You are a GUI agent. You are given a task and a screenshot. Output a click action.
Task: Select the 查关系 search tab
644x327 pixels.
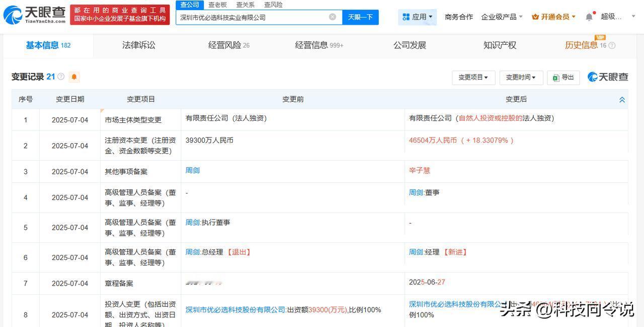tap(246, 5)
